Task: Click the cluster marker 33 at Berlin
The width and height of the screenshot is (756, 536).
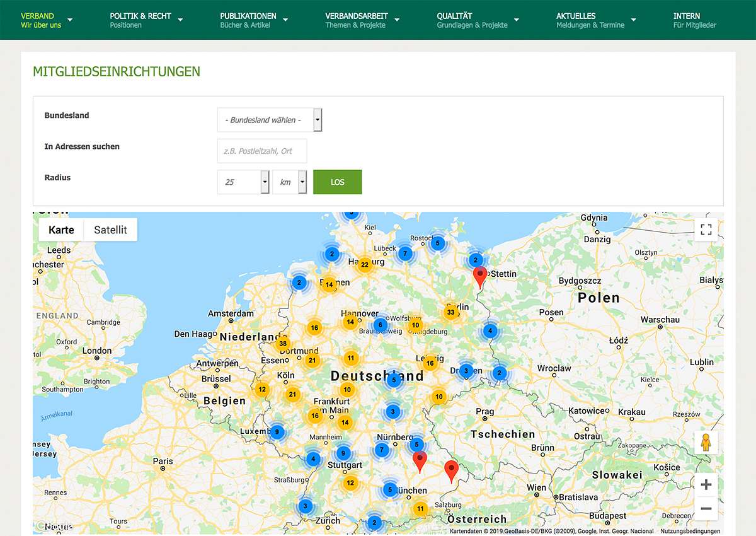Action: [x=450, y=312]
